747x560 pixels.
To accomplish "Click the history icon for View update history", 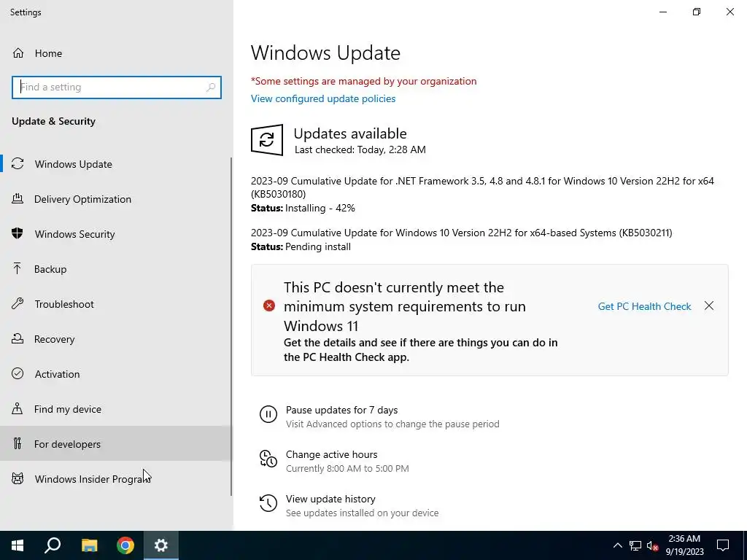I will [x=268, y=503].
